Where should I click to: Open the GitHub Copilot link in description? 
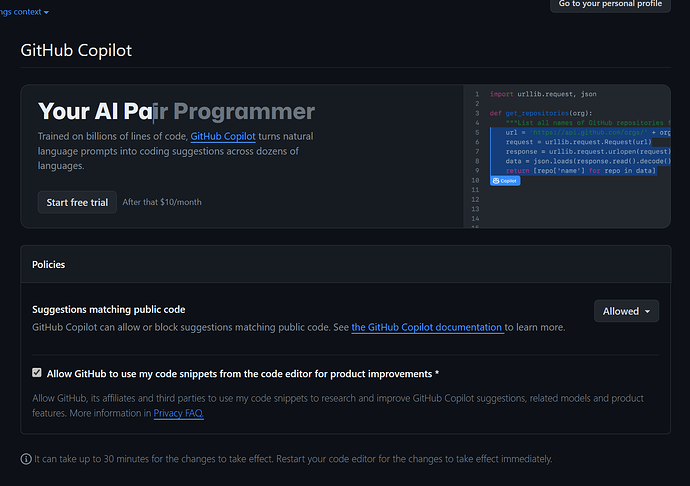click(x=223, y=136)
